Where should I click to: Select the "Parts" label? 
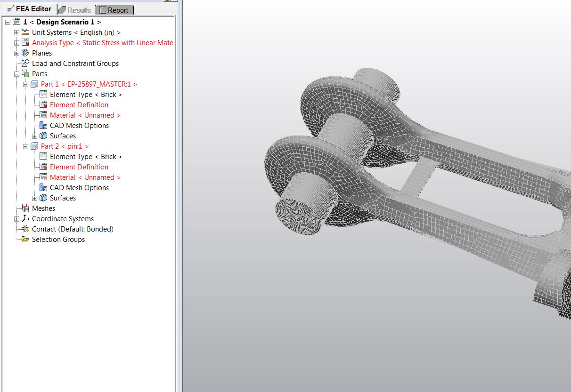40,74
